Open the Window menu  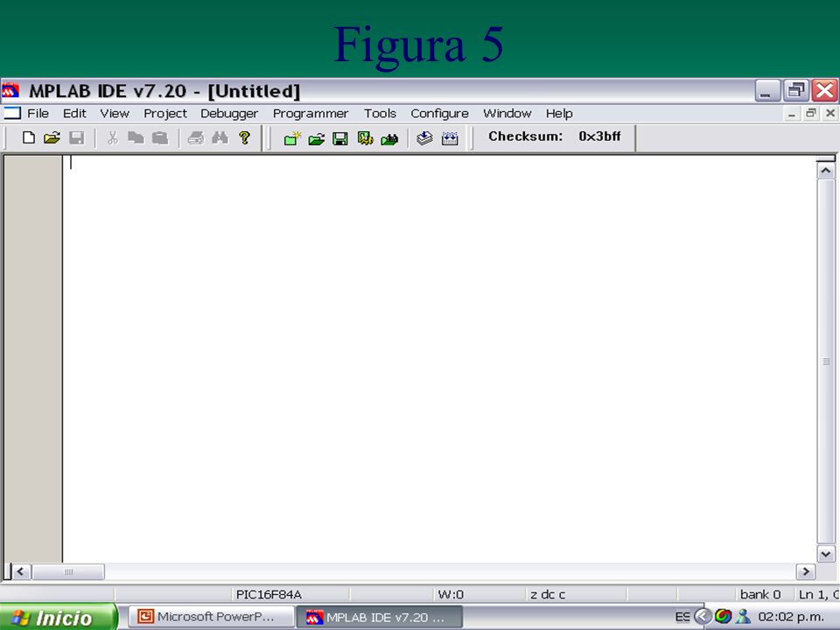coord(507,114)
